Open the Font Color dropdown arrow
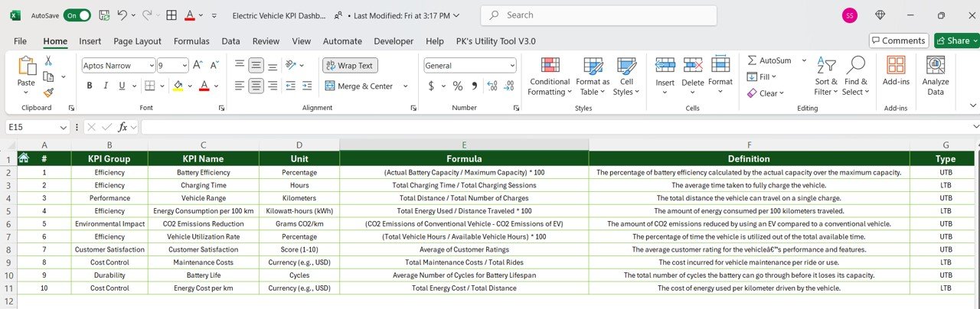The width and height of the screenshot is (980, 309). click(216, 86)
